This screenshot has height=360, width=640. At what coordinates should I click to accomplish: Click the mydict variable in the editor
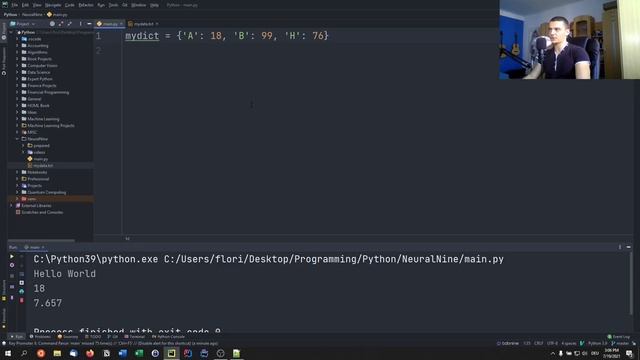(x=142, y=36)
